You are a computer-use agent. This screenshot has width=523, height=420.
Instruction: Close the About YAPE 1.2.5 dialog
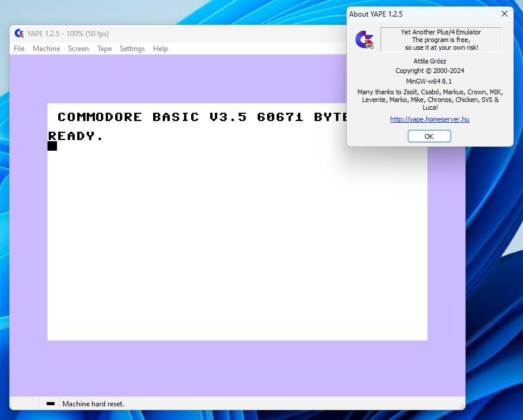click(x=504, y=14)
